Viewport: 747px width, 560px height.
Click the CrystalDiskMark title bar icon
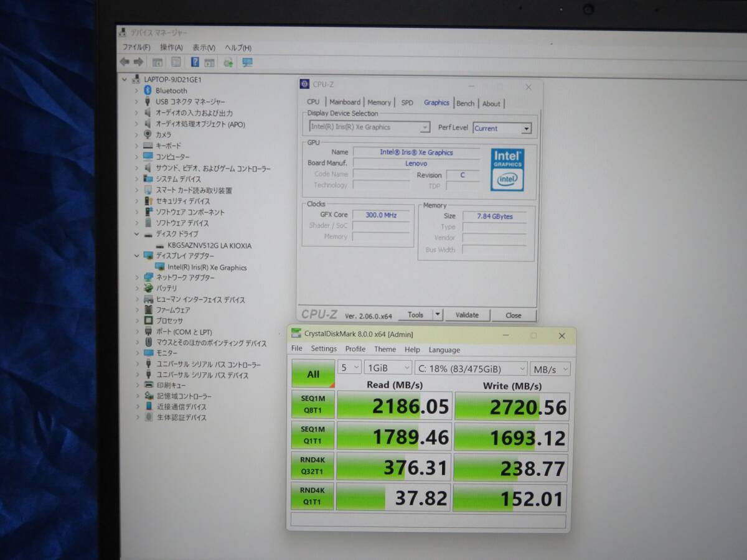tap(296, 334)
